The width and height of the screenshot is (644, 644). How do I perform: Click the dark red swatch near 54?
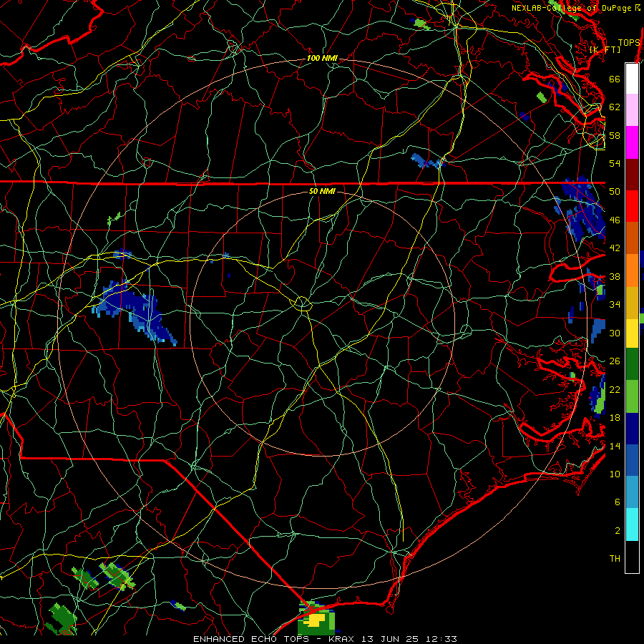(632, 175)
